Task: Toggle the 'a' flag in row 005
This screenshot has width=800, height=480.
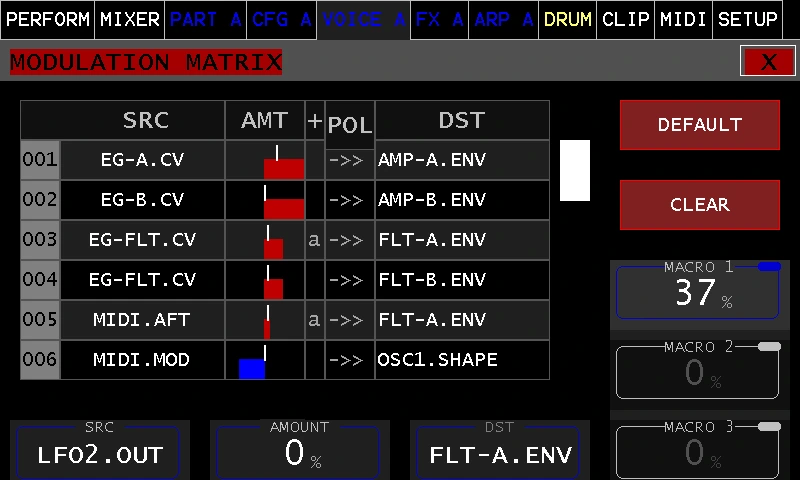Action: (x=314, y=320)
